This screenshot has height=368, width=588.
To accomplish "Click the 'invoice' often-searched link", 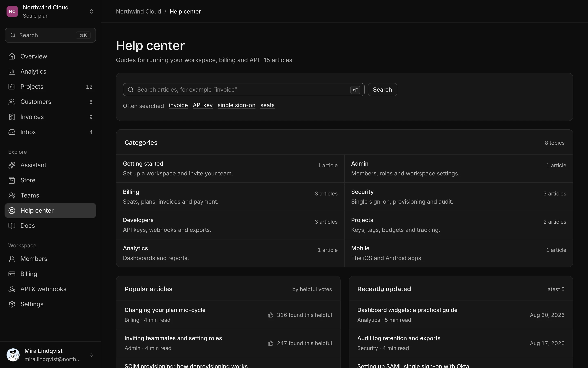I will [178, 105].
